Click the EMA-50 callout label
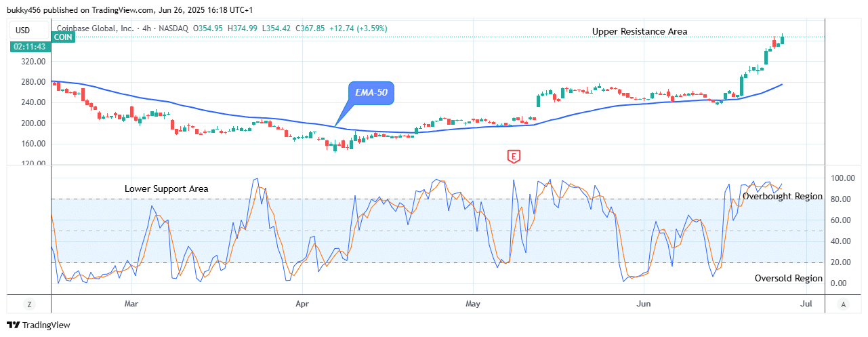Screen dimensions: 868x337 [371, 92]
